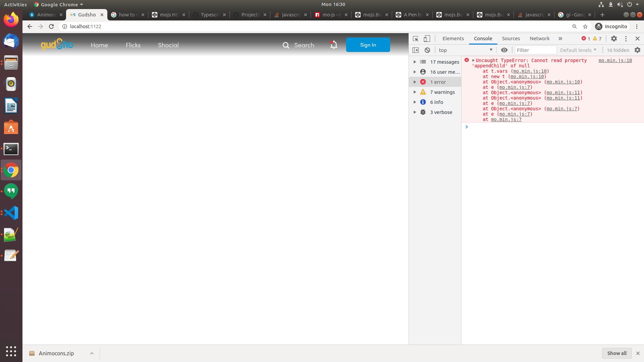Open the mo.min.js:10 source link
Image resolution: width=644 pixels, height=362 pixels.
pyautogui.click(x=615, y=60)
